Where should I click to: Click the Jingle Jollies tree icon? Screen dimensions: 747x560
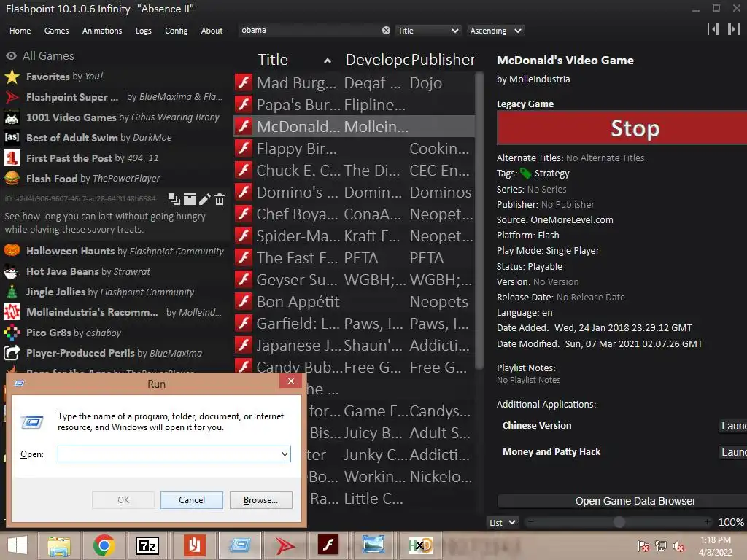pyautogui.click(x=12, y=292)
